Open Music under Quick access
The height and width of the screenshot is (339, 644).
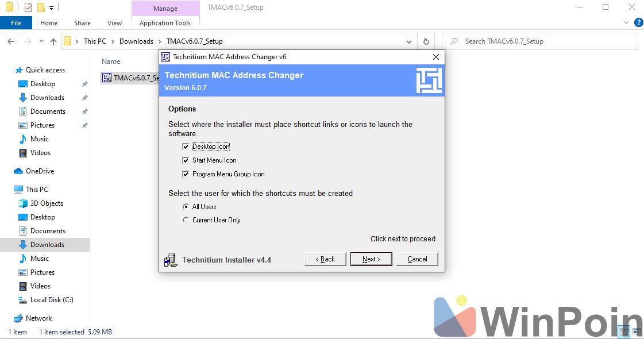click(x=40, y=139)
